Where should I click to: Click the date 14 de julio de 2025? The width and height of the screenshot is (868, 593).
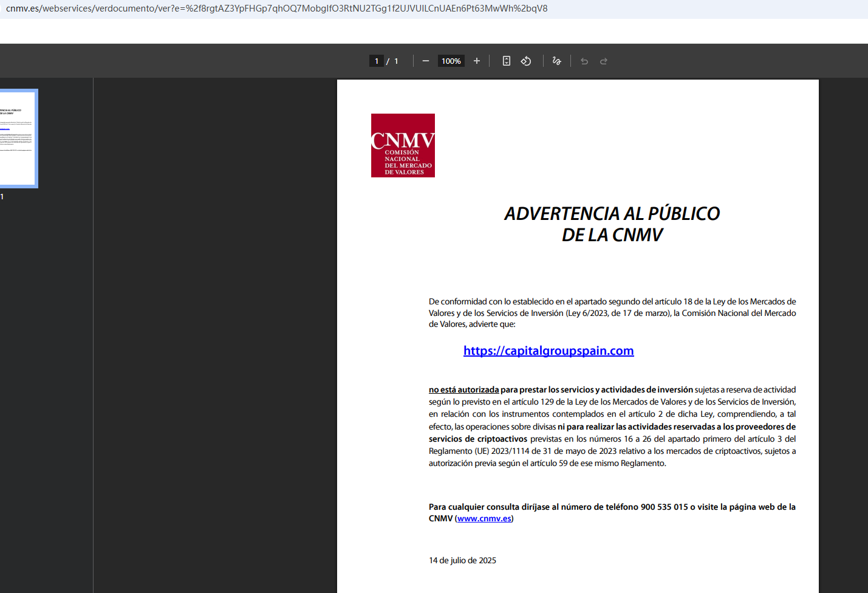click(x=462, y=560)
